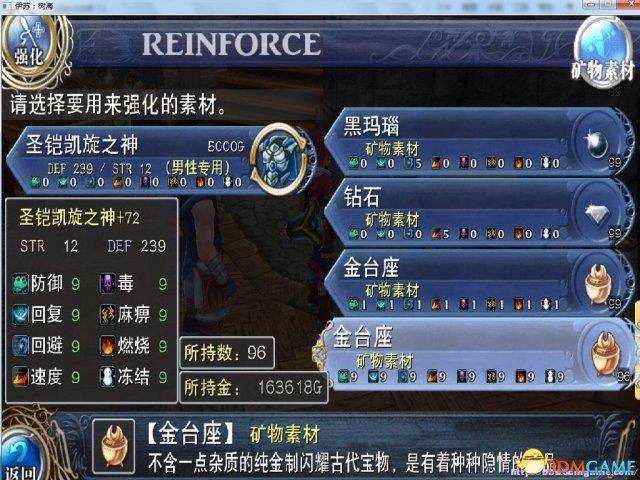This screenshot has width=640, height=480.
Task: Click the 防御 defense stat icon
Action: pyautogui.click(x=20, y=284)
